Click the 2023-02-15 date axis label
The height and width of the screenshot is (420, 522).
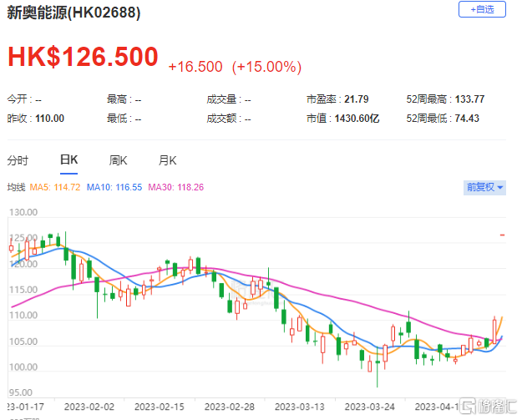click(160, 407)
